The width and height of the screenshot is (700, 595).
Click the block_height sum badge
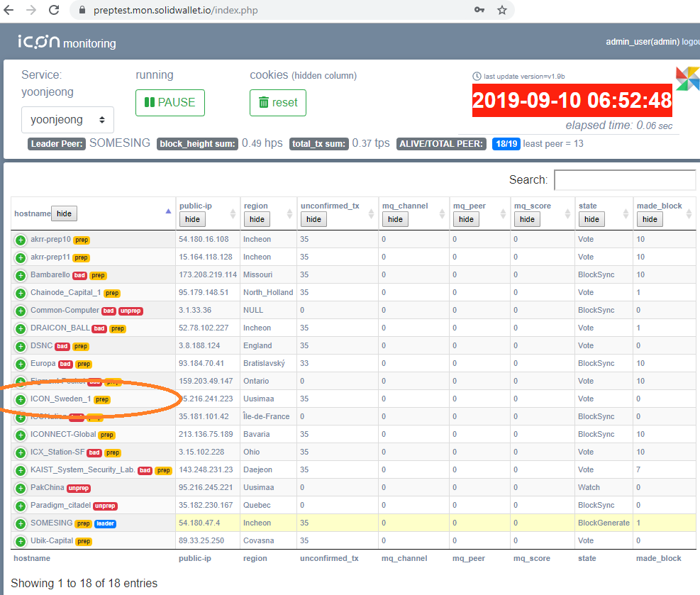(197, 144)
